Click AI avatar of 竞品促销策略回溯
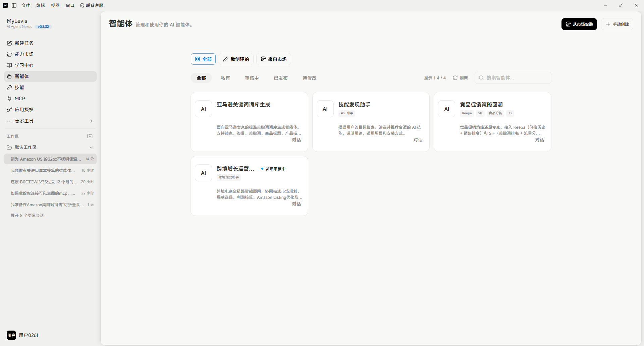 (447, 109)
